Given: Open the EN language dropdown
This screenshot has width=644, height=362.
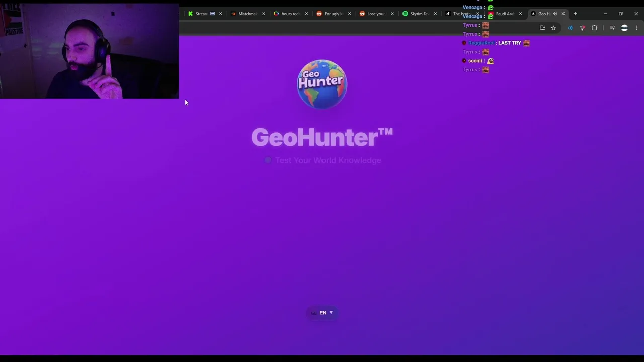Looking at the screenshot, I should (x=322, y=313).
